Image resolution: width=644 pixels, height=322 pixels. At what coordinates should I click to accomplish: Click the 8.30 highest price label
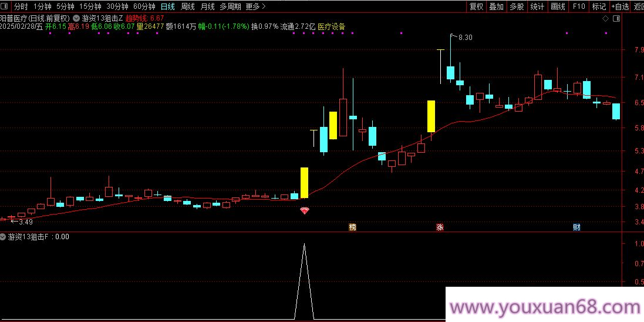click(465, 38)
